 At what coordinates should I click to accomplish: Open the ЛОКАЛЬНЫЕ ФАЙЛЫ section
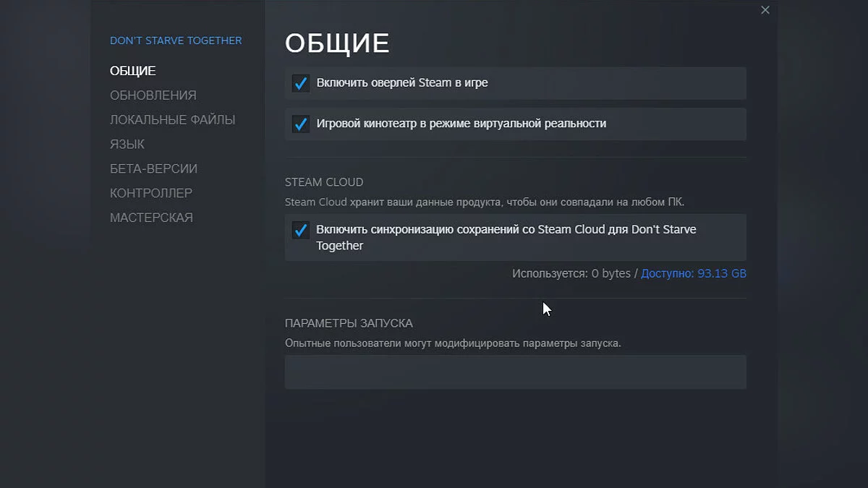coord(173,120)
